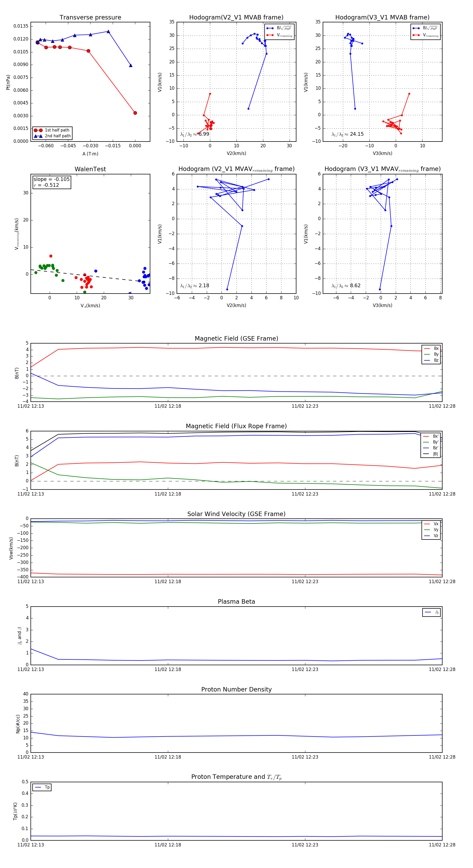This screenshot has height=868, width=473.
Task: Select |B| legend entry in Flux Rope plot
Action: coord(431,454)
